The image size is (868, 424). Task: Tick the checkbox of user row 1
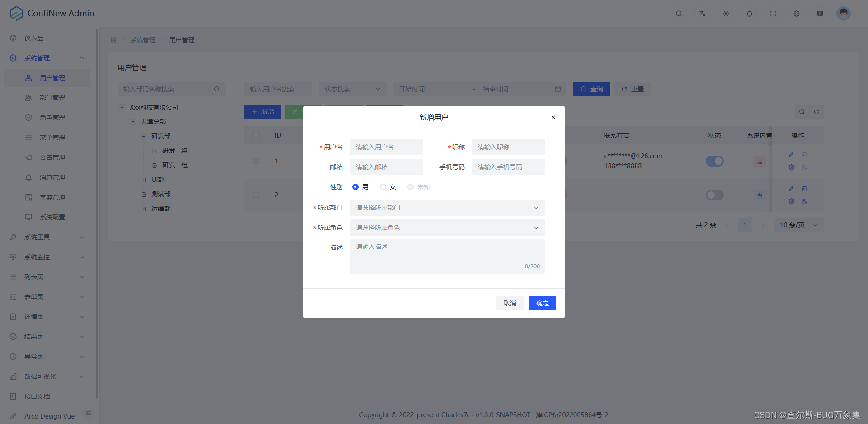[256, 161]
